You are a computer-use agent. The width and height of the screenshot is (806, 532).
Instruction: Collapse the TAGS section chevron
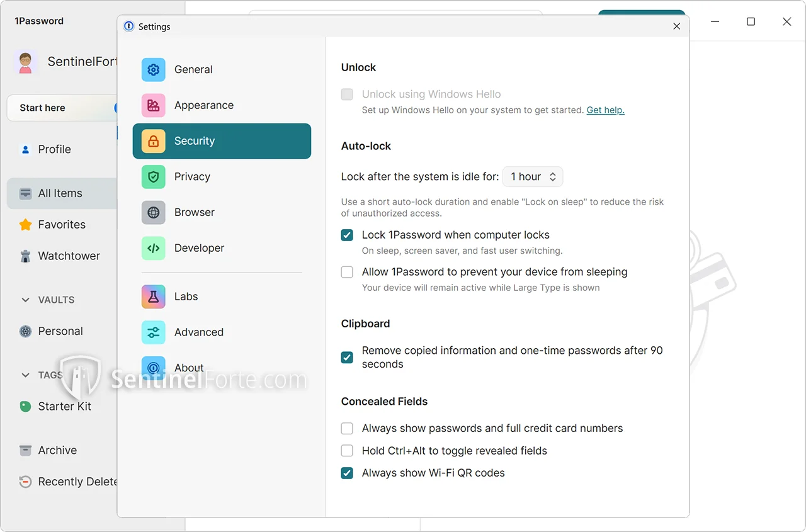(26, 375)
